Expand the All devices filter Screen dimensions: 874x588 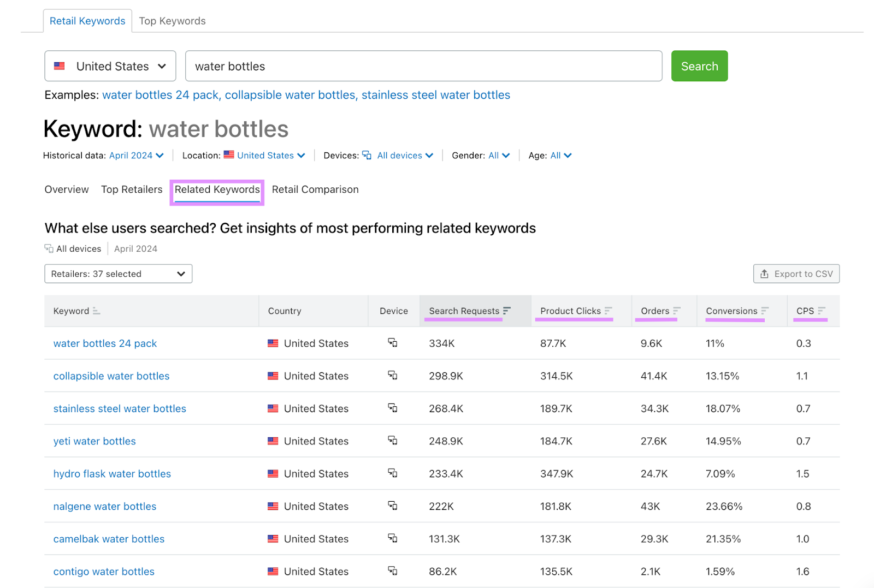click(404, 156)
